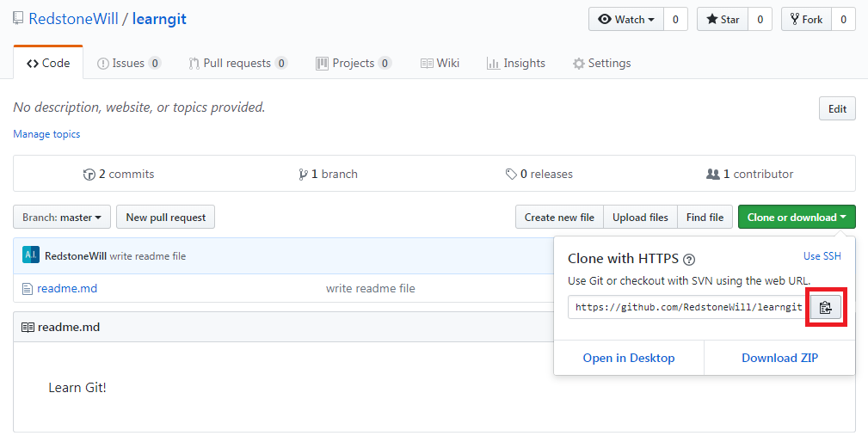The height and width of the screenshot is (442, 868).
Task: Click New pull request button
Action: click(x=165, y=218)
